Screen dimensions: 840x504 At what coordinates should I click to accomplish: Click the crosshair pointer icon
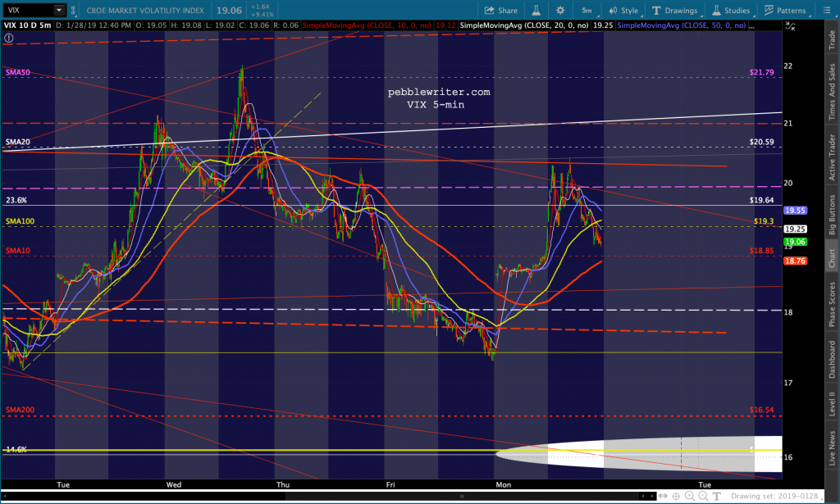coord(676,496)
